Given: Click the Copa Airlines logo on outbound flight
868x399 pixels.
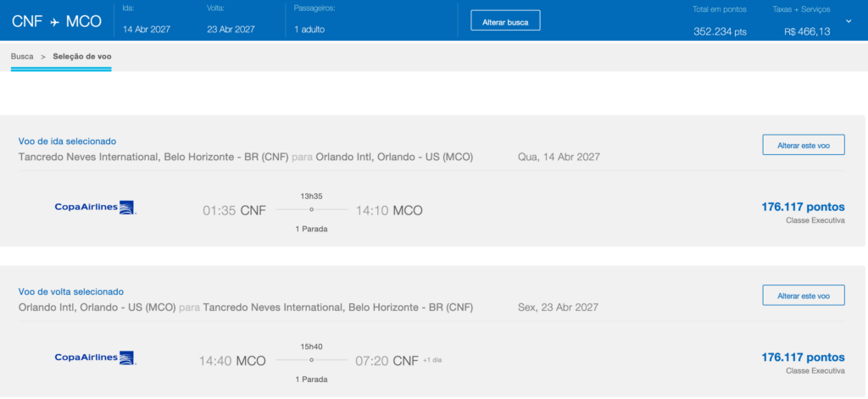Looking at the screenshot, I should tap(95, 208).
